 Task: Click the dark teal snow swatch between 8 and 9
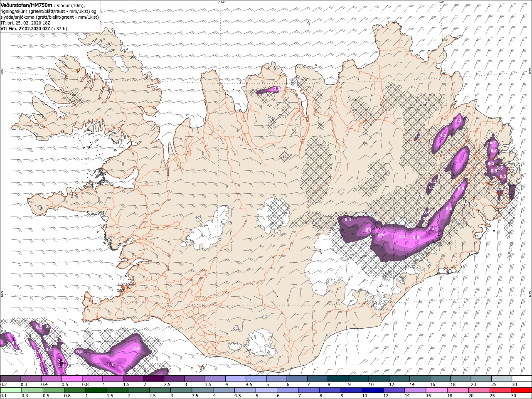tap(338, 379)
